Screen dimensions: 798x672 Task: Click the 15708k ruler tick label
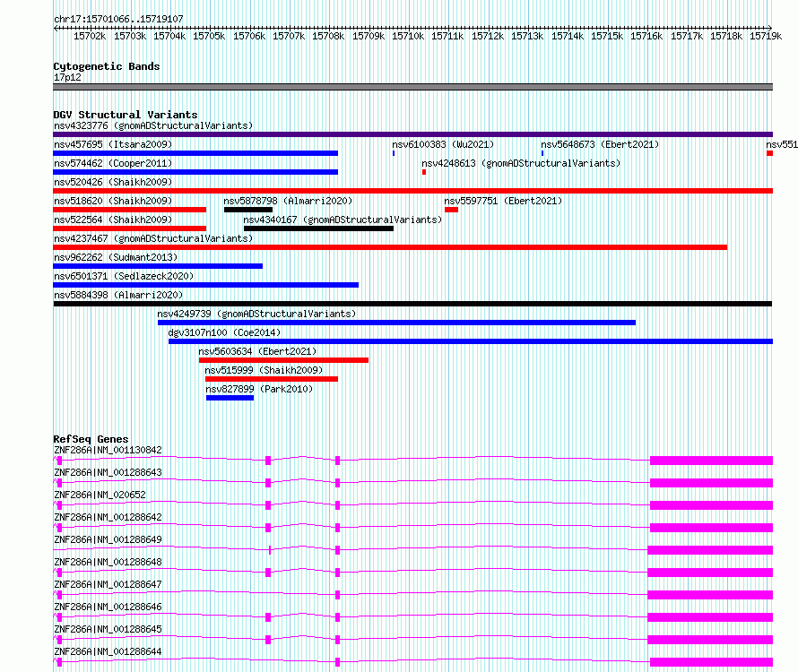328,36
